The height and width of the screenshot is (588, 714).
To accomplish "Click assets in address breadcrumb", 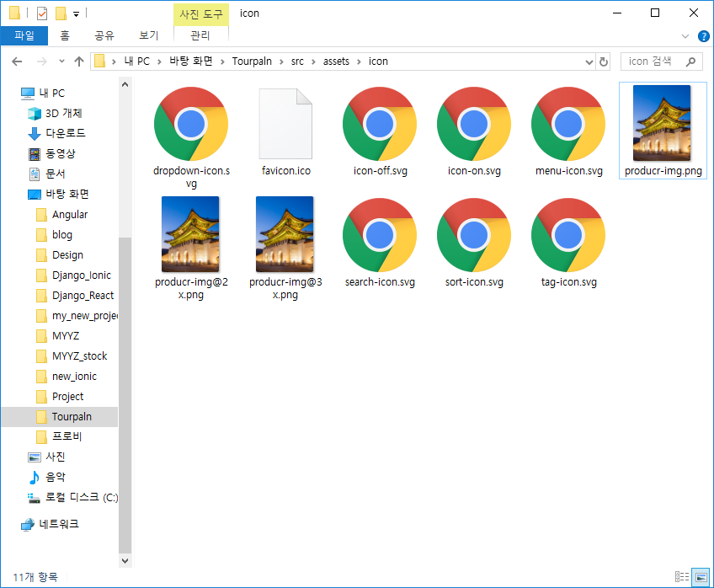I will (336, 61).
